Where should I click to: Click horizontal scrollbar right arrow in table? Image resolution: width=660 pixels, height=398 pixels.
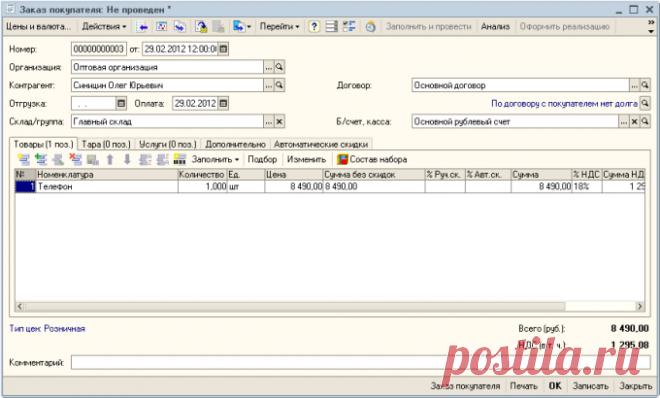(640, 306)
